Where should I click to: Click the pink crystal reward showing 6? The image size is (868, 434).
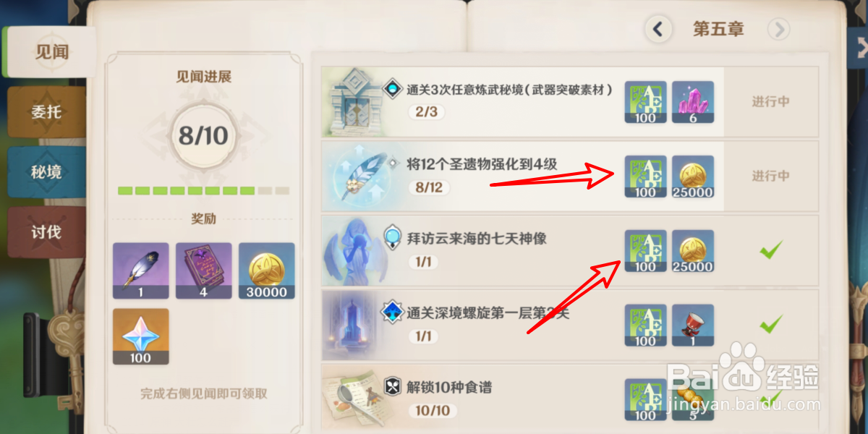point(693,102)
